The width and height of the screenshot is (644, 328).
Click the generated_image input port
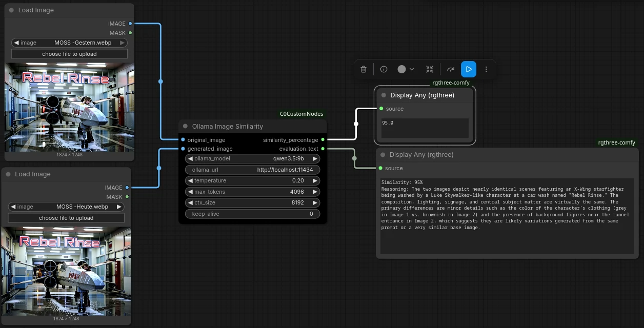pyautogui.click(x=183, y=149)
